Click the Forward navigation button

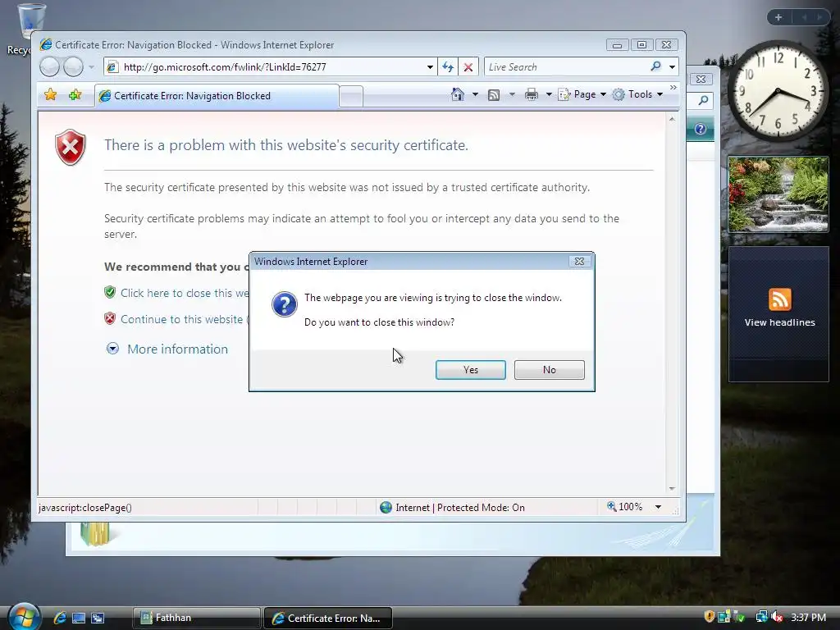[73, 67]
